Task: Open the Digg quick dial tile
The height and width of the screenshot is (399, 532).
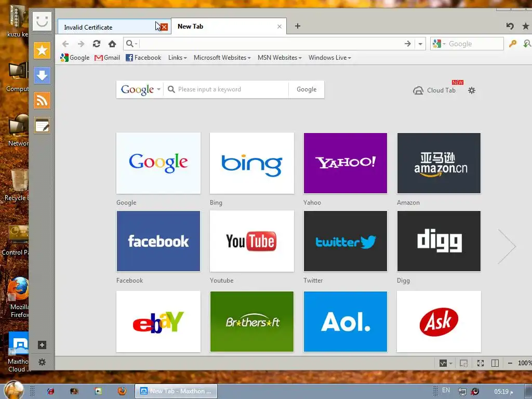Action: click(439, 241)
